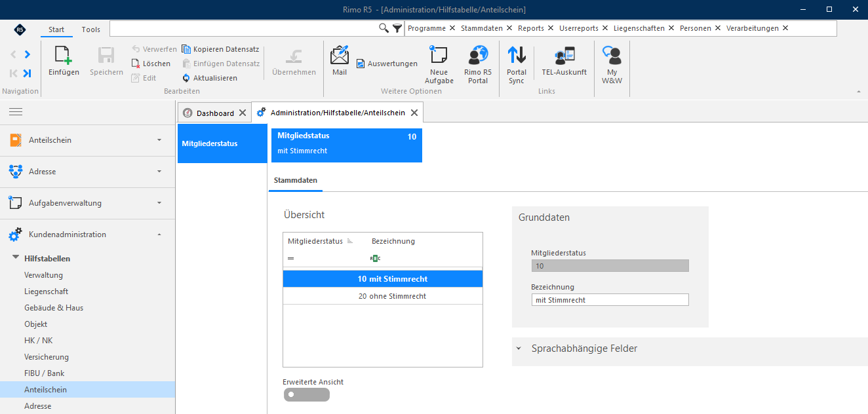
Task: Click the Rimo R5 application logo
Action: 20,29
